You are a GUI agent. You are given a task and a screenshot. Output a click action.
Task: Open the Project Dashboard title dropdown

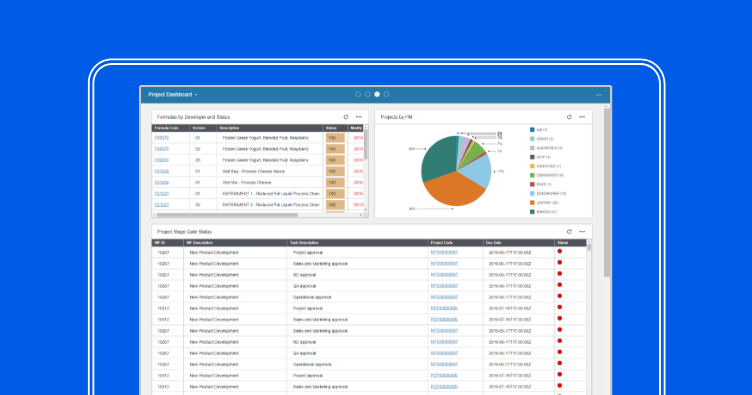[x=173, y=94]
